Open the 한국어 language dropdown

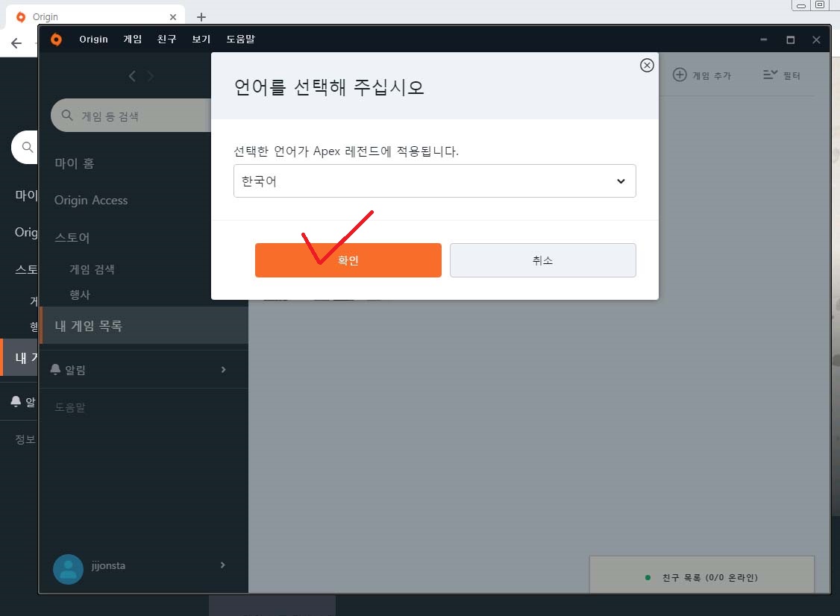434,181
